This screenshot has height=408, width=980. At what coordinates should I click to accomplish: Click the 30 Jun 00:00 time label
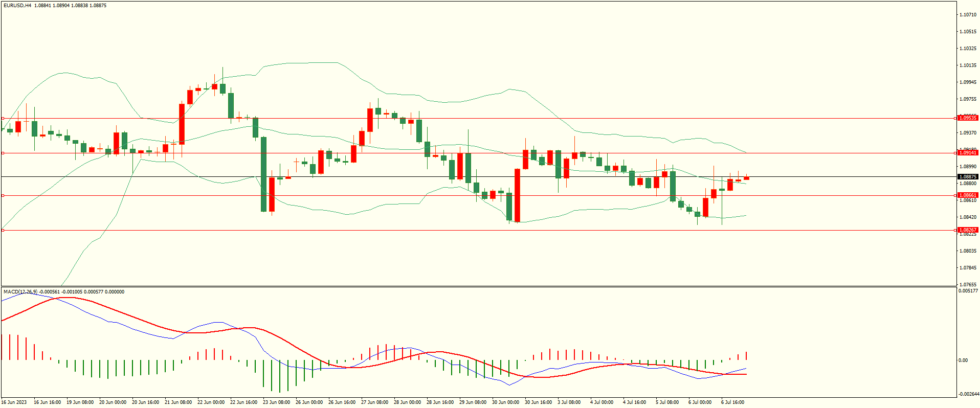click(505, 402)
